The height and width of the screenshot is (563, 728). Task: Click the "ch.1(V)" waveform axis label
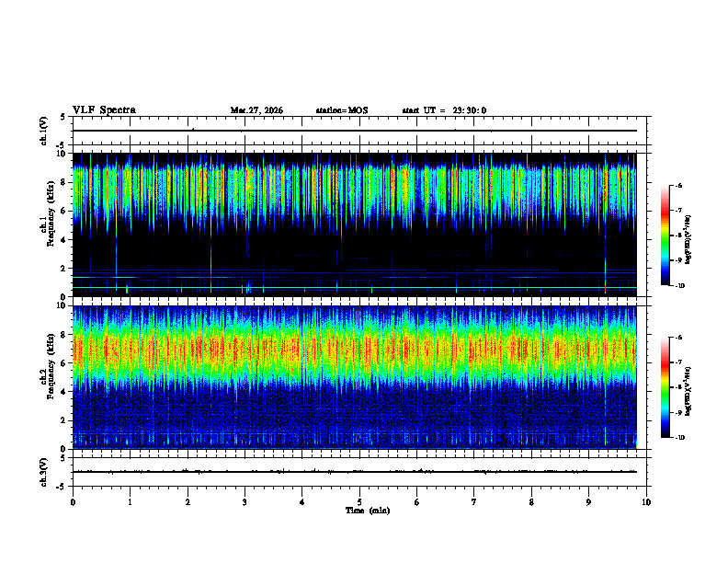pos(44,131)
